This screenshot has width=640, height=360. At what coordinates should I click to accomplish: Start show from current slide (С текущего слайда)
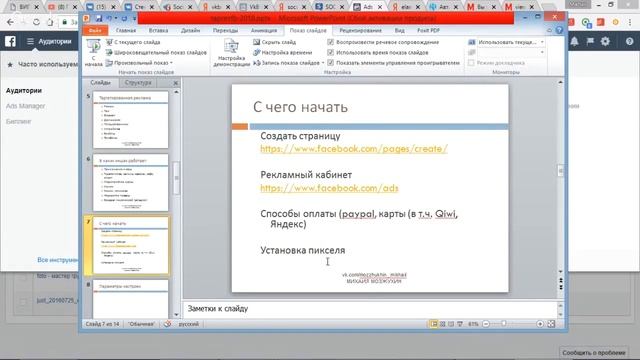[x=133, y=42]
